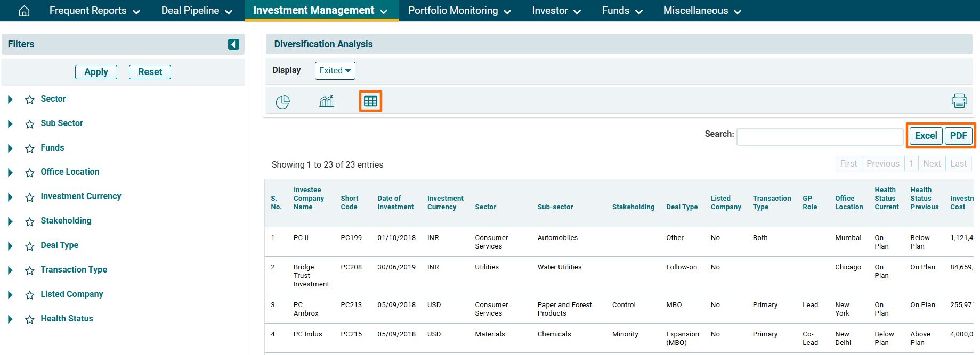Expand the Sub Sector filter
Image resolution: width=980 pixels, height=355 pixels.
pyautogui.click(x=10, y=124)
